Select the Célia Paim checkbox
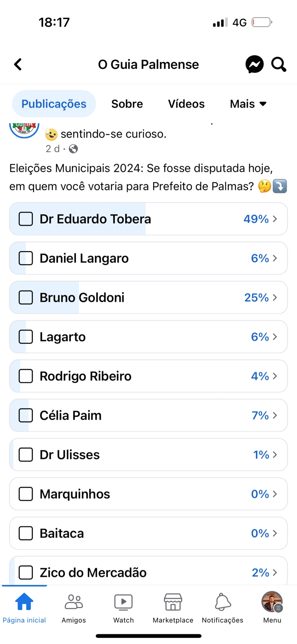 click(x=26, y=415)
